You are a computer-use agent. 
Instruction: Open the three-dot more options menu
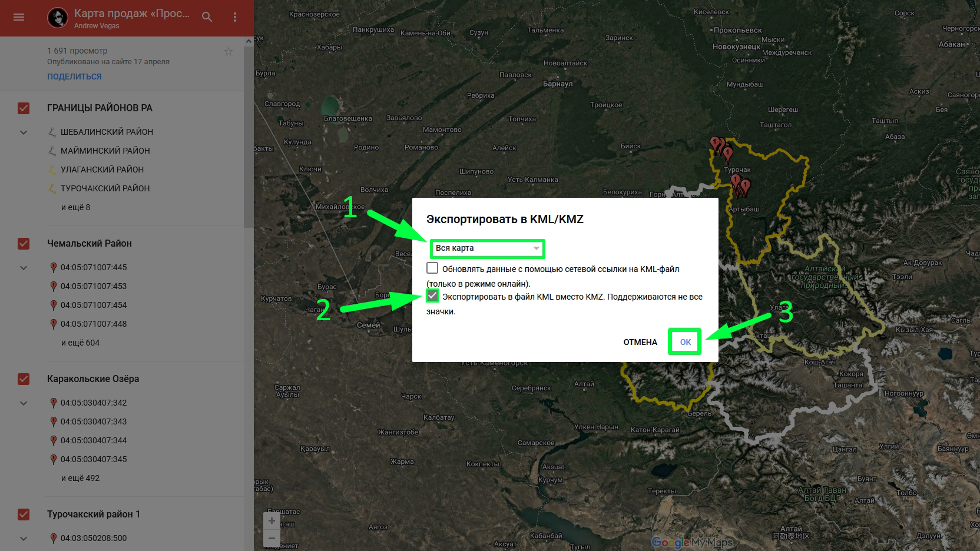coord(235,17)
